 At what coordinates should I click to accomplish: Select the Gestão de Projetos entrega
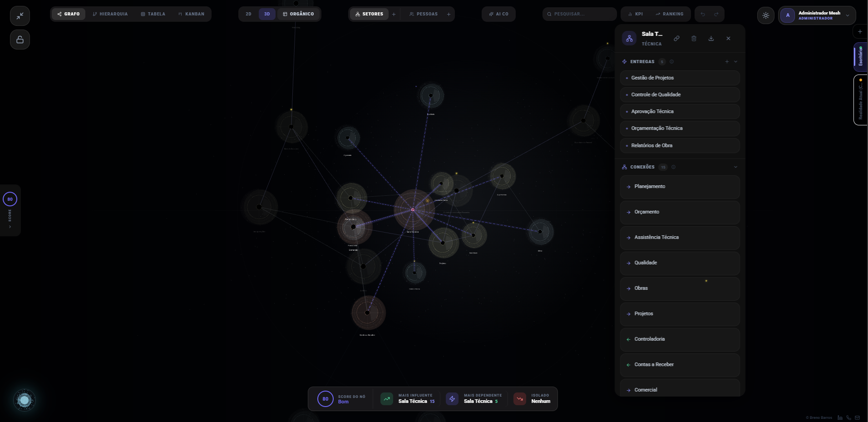coord(680,78)
